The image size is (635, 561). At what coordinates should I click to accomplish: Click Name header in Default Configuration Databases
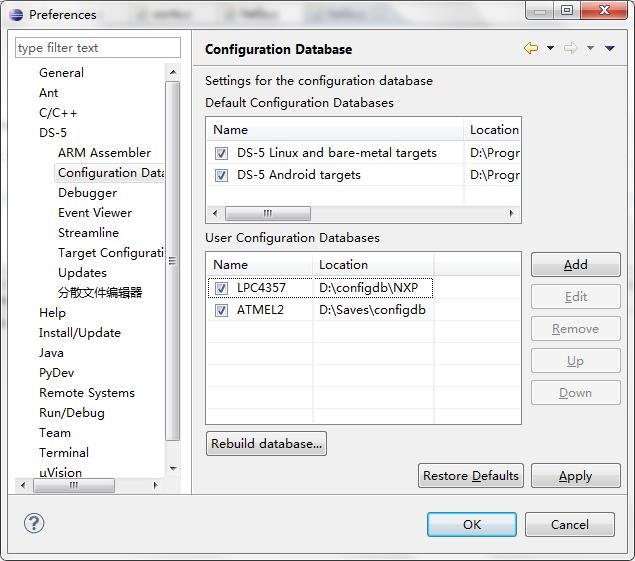[x=335, y=130]
